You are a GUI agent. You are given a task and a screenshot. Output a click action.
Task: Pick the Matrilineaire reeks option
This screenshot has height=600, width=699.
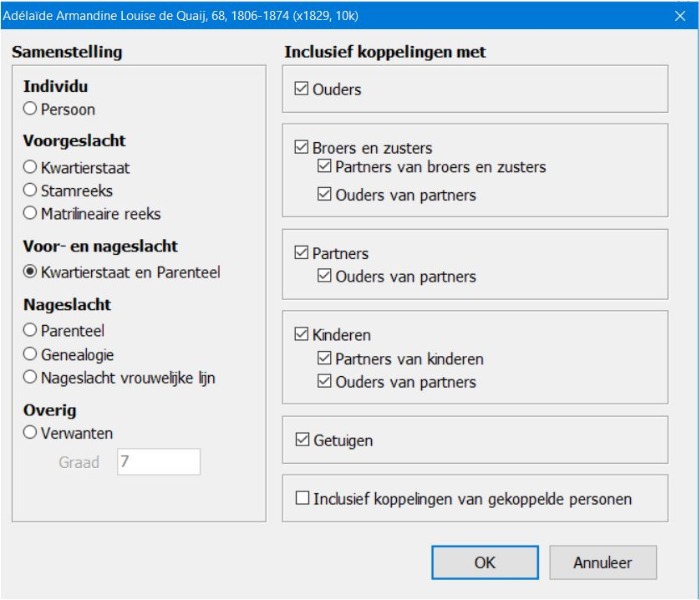30,213
